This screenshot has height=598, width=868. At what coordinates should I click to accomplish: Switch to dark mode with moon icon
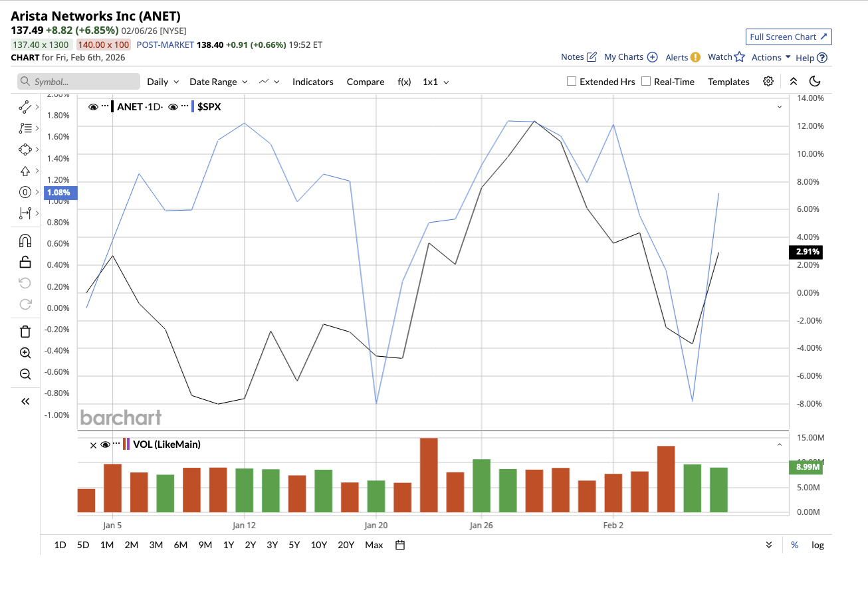coord(815,81)
